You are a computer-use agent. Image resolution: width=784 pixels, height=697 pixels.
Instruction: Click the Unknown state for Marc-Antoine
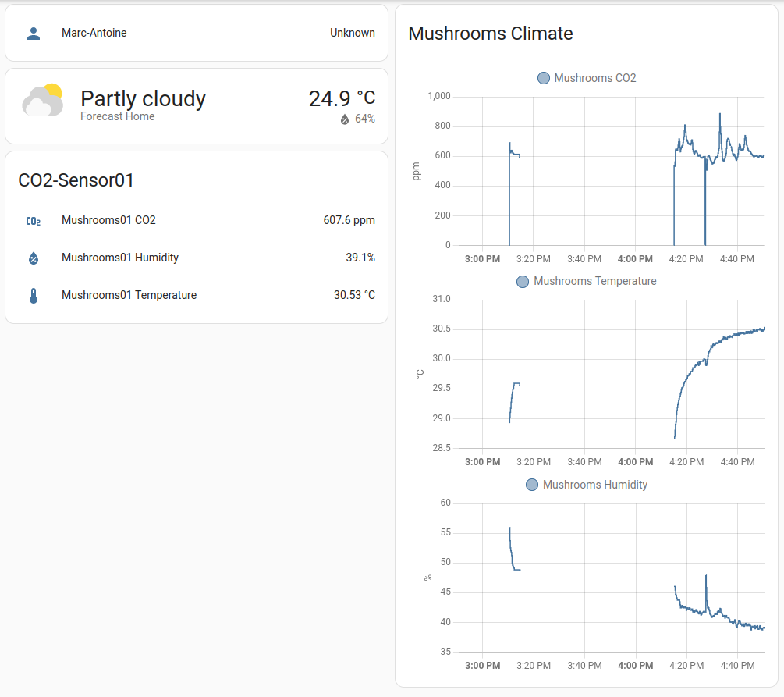352,34
